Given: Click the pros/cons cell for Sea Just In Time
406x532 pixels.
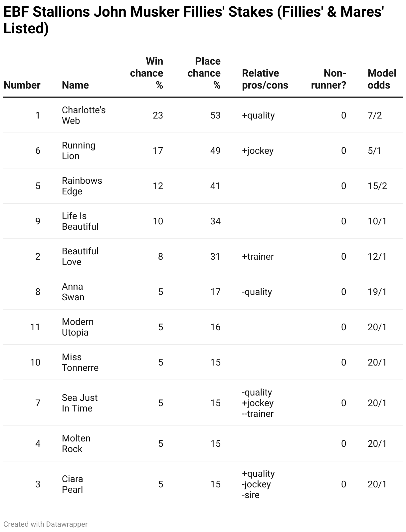Looking at the screenshot, I should pyautogui.click(x=258, y=403).
